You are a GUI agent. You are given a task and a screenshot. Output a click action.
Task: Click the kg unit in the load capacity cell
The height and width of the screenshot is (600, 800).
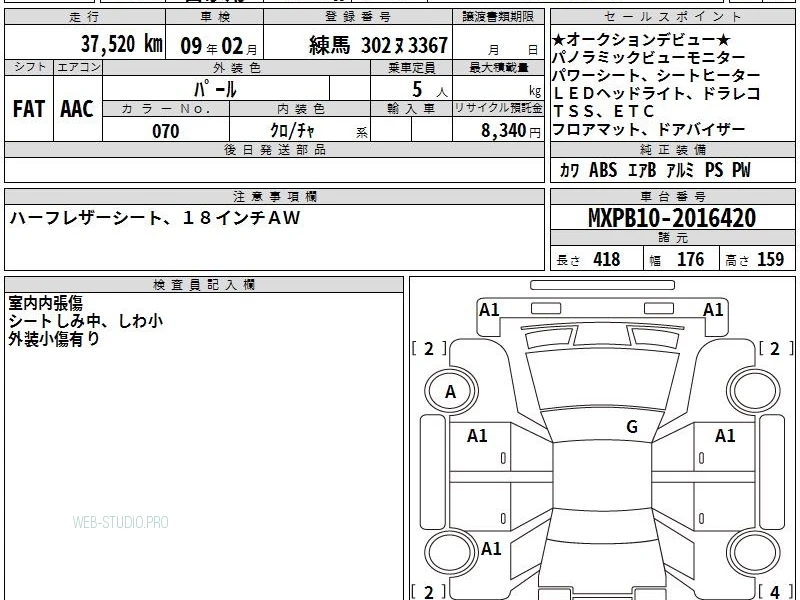point(535,91)
